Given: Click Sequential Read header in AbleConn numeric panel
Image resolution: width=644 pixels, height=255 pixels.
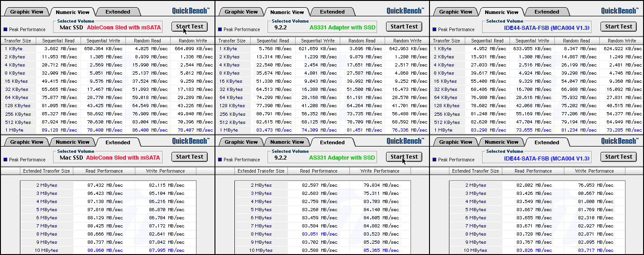Looking at the screenshot, I should (x=58, y=41).
